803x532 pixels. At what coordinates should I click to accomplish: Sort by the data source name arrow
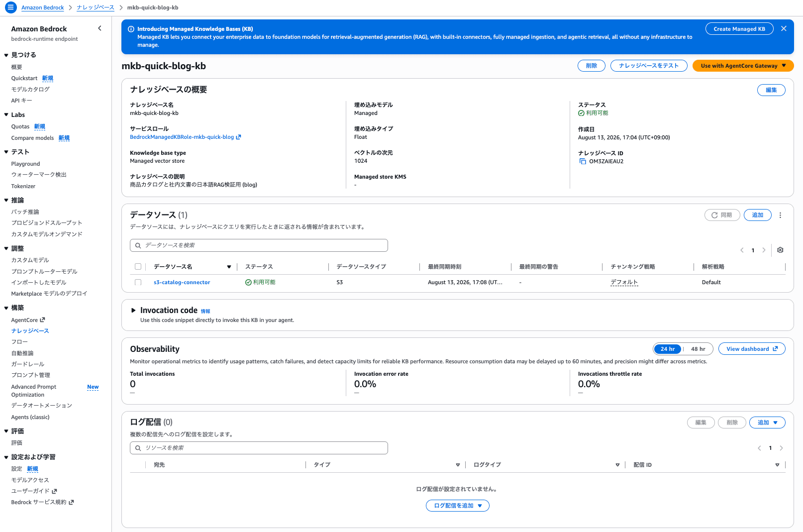(229, 267)
